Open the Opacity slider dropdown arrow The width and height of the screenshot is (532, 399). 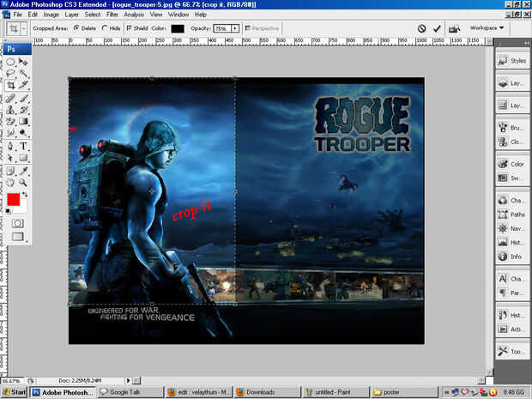point(235,28)
